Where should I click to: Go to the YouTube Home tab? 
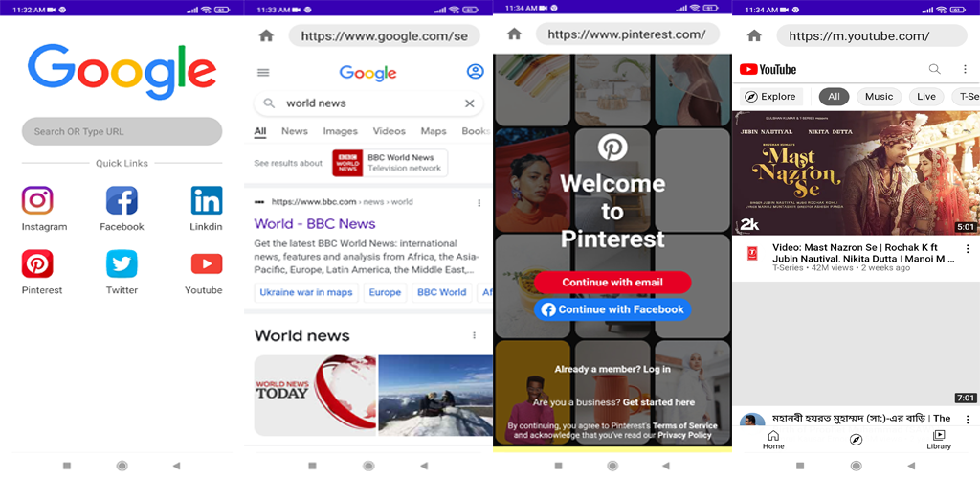click(x=773, y=441)
